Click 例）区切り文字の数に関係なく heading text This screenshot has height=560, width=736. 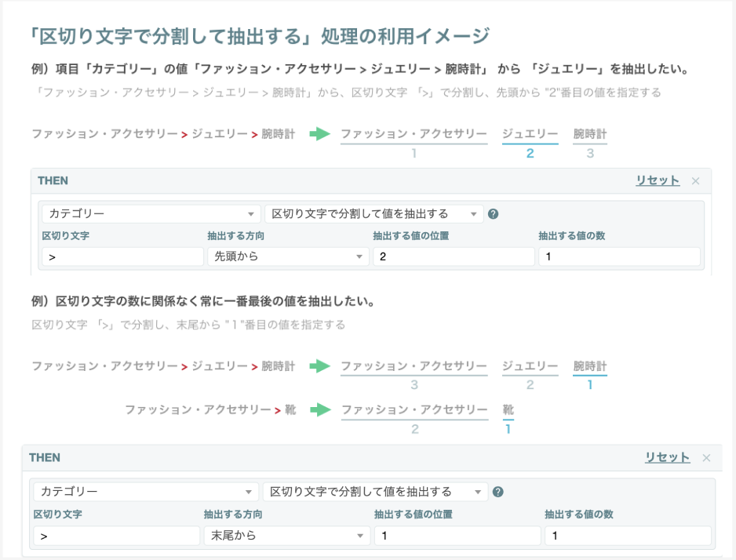(203, 301)
